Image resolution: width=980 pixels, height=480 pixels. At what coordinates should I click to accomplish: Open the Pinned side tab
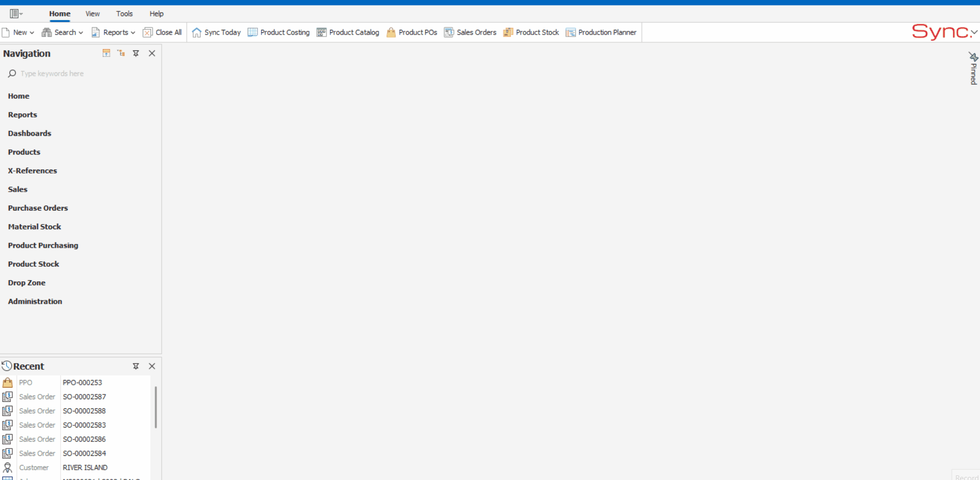coord(973,68)
